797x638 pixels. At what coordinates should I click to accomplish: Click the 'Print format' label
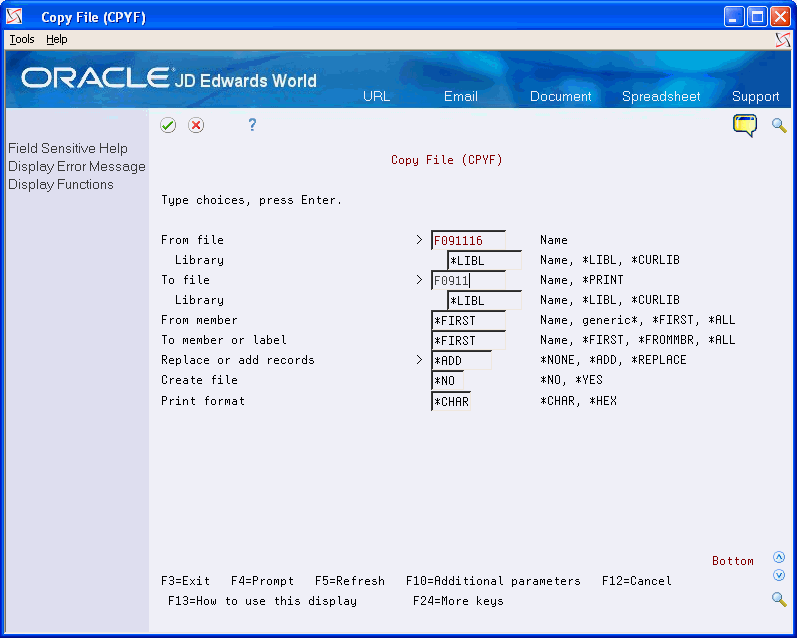[203, 401]
